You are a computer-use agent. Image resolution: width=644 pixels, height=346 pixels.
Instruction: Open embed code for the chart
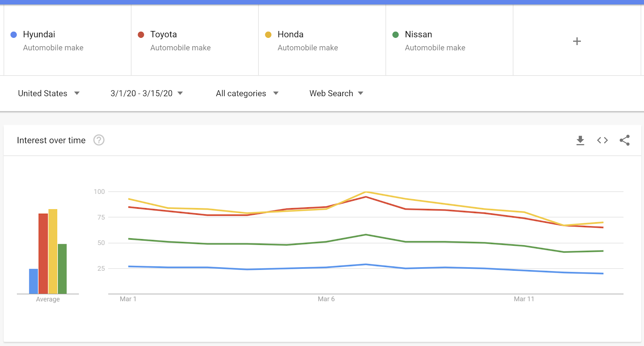coord(602,140)
